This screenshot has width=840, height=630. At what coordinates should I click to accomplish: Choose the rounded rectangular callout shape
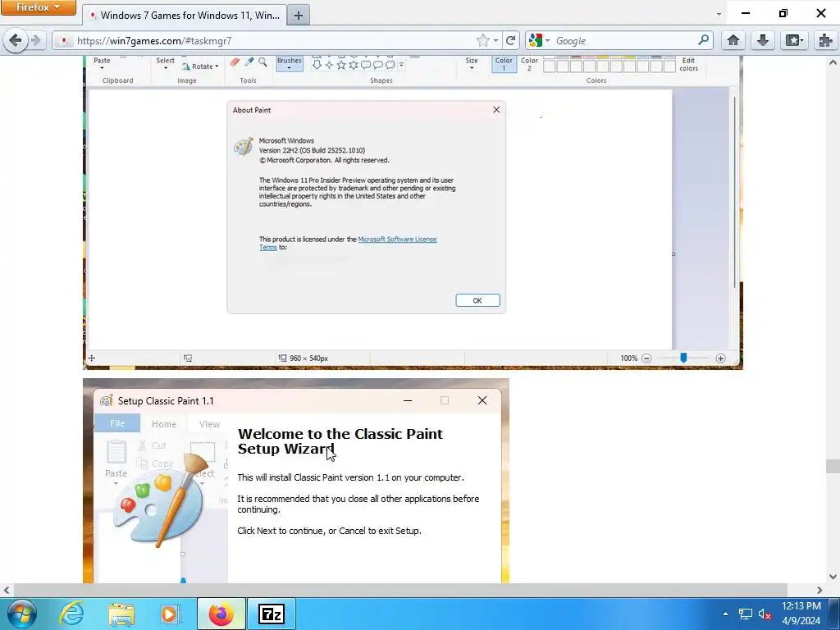[x=365, y=65]
